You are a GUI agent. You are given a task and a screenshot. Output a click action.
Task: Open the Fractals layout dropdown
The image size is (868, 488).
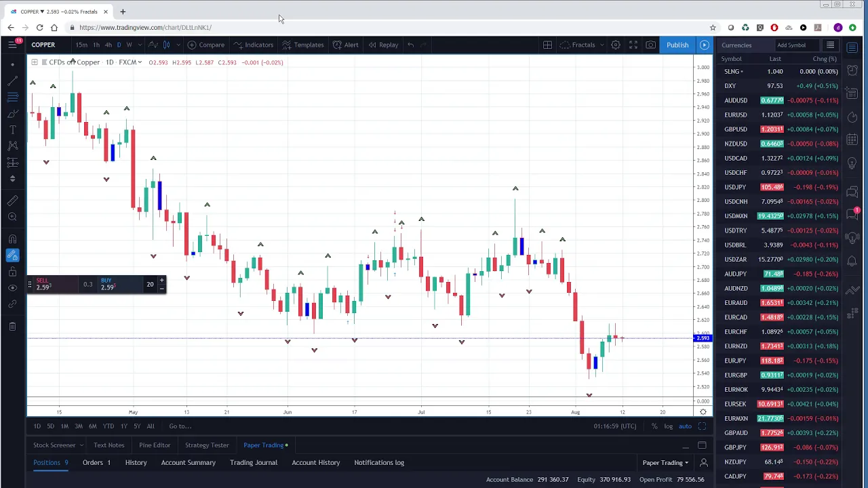tap(583, 45)
